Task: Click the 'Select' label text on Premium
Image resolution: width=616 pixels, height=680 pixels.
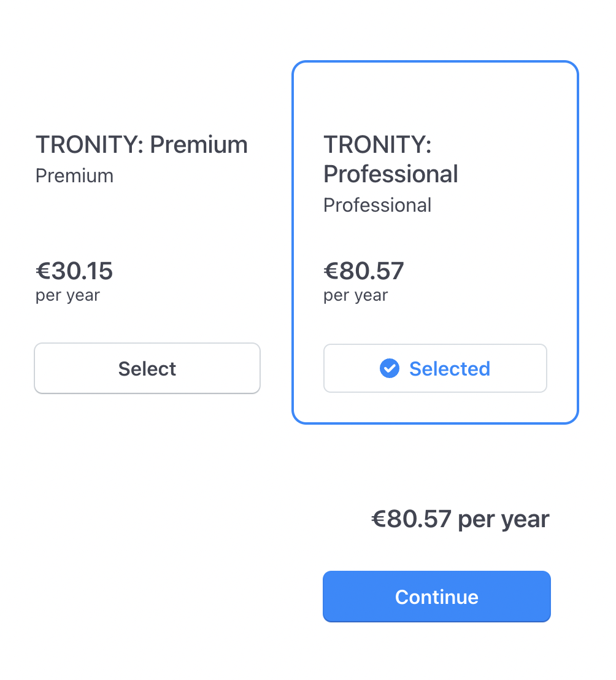Action: (x=147, y=369)
